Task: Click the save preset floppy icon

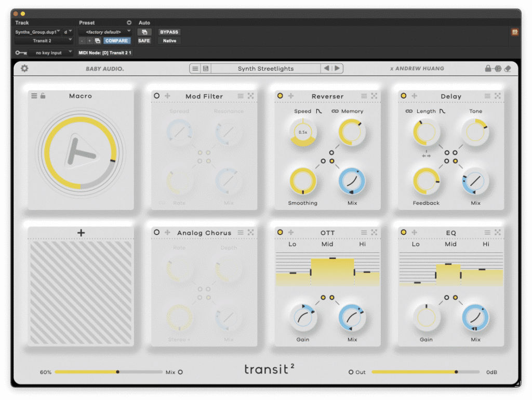Action: [x=206, y=69]
